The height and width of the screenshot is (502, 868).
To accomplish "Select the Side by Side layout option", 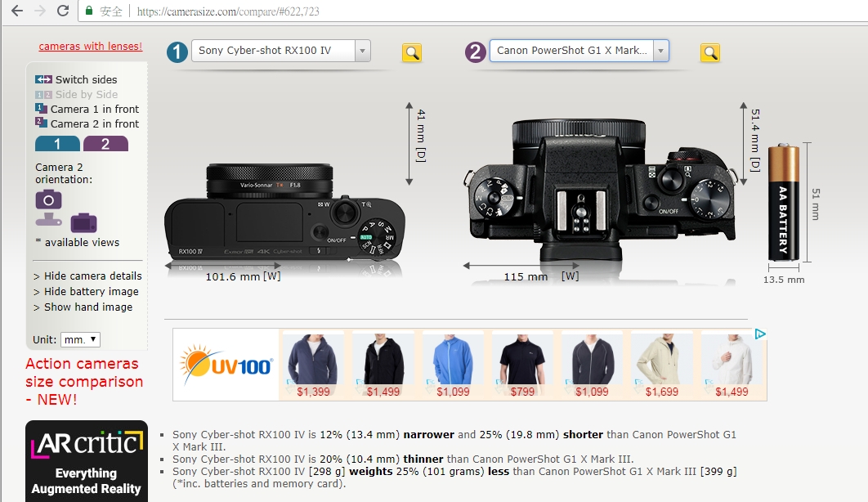I will point(76,95).
